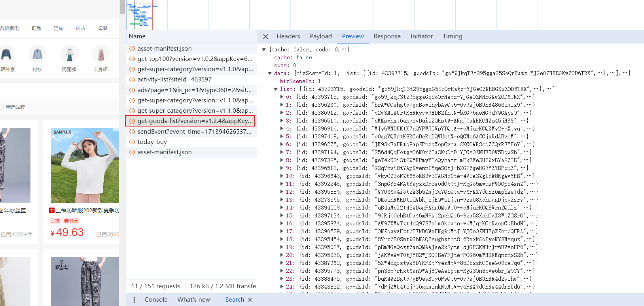This screenshot has width=644, height=306.
Task: Click the 11 / 151 requests status
Action: click(155, 286)
